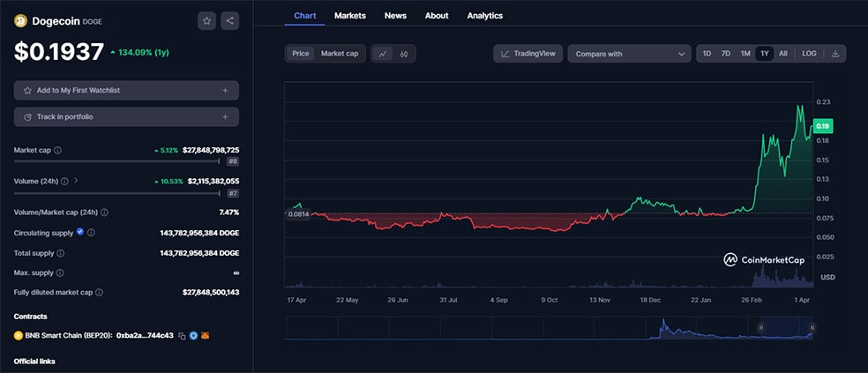
Task: Click the $0.1937 price text
Action: click(59, 52)
